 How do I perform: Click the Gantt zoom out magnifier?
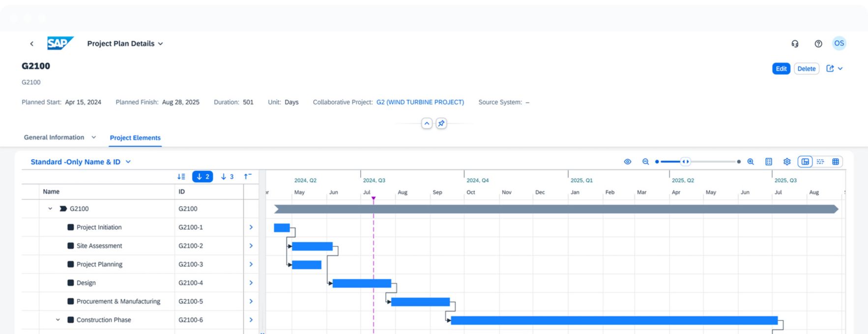coord(645,162)
